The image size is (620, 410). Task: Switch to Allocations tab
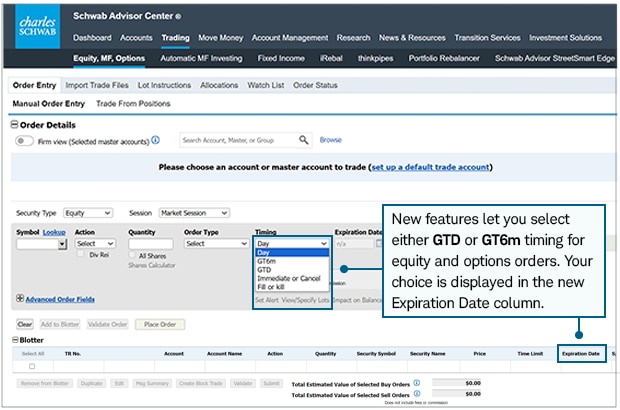pyautogui.click(x=219, y=85)
